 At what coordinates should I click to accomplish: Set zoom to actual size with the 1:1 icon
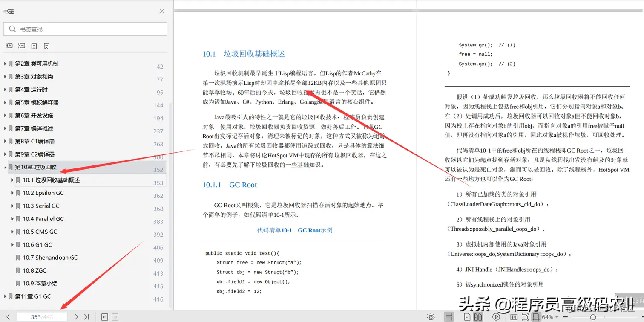(x=514, y=317)
